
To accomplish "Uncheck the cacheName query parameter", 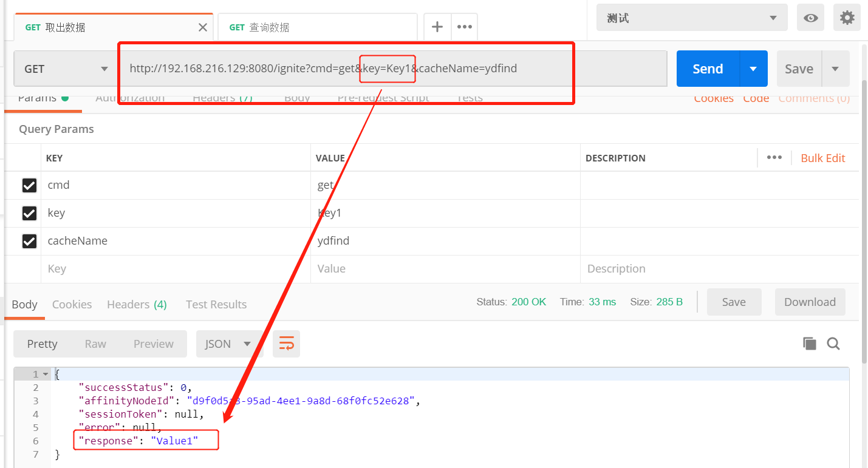I will click(x=29, y=241).
